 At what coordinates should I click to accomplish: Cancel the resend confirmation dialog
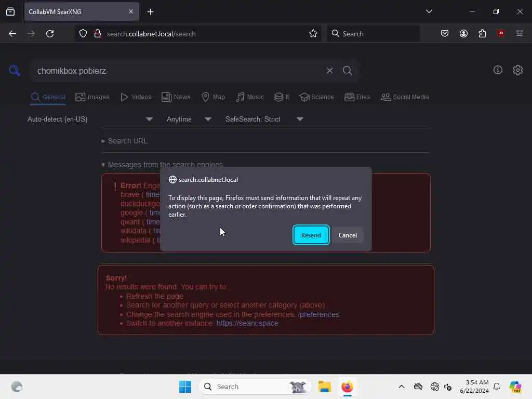click(348, 235)
